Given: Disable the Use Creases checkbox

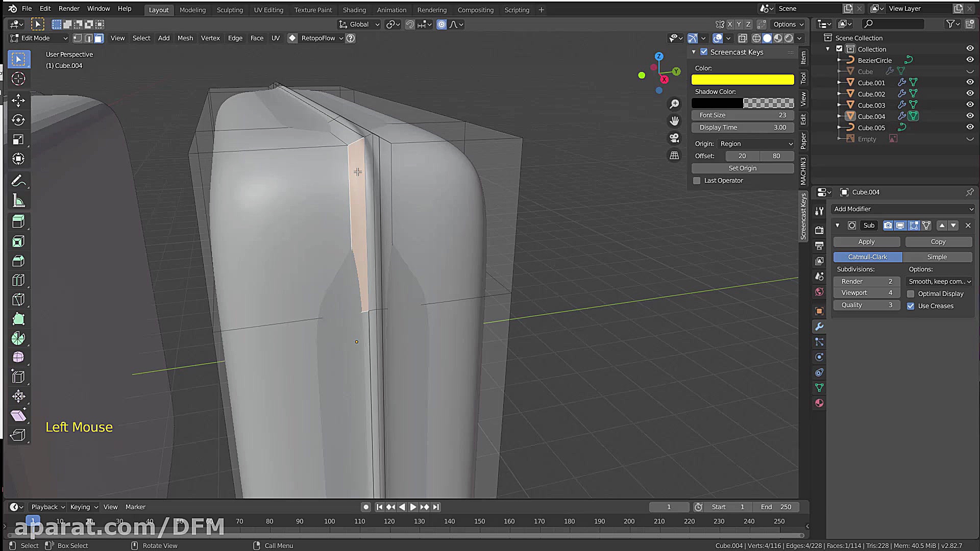Looking at the screenshot, I should pos(911,306).
